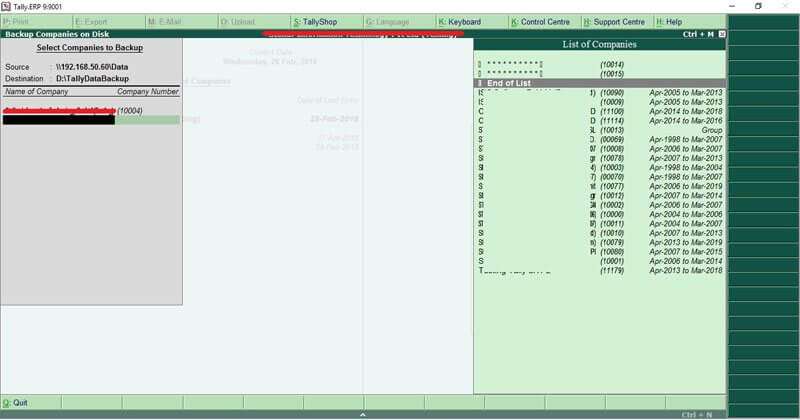The image size is (800, 420).
Task: Open the Language option in top toolbar
Action: [x=400, y=22]
